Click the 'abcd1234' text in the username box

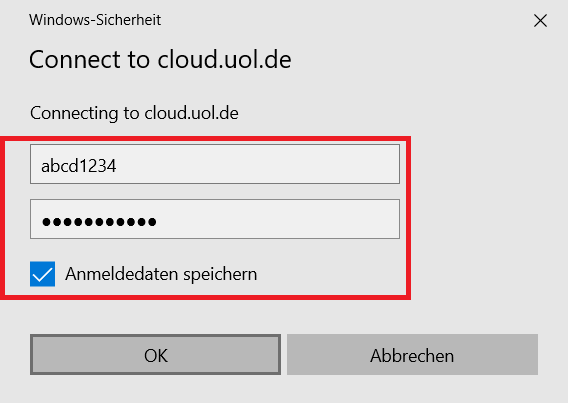pyautogui.click(x=79, y=166)
